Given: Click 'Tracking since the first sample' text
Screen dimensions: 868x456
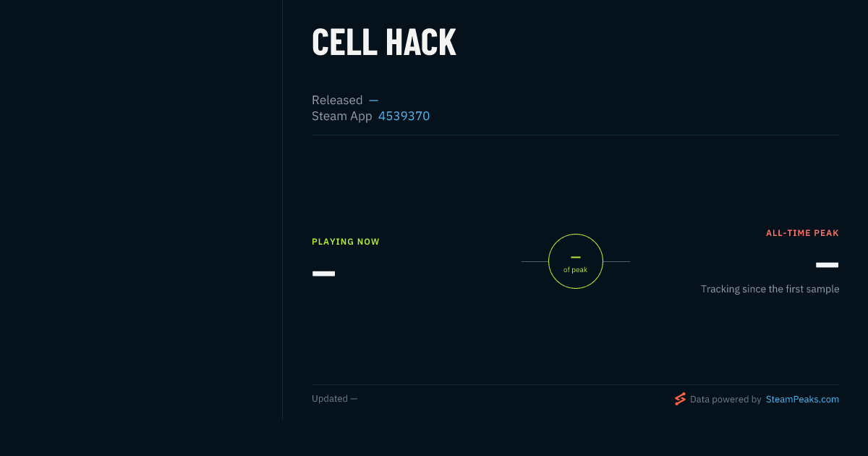Looking at the screenshot, I should pyautogui.click(x=770, y=289).
